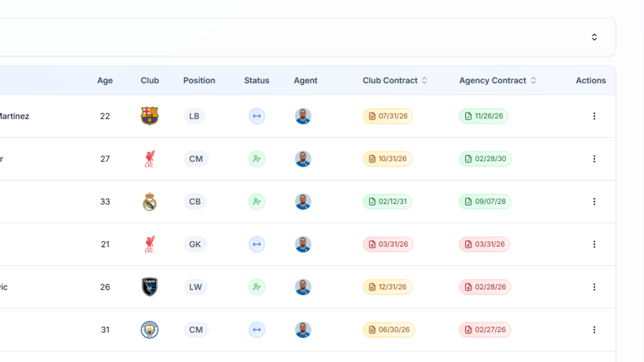The image size is (644, 362).
Task: Click the FC Barcelona club crest
Action: tap(150, 116)
